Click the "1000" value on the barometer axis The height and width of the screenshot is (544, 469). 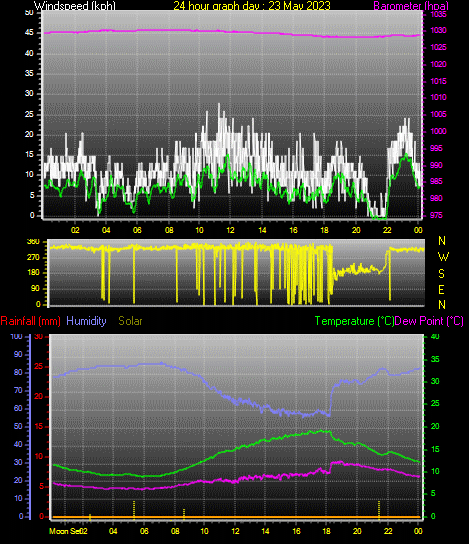point(438,131)
